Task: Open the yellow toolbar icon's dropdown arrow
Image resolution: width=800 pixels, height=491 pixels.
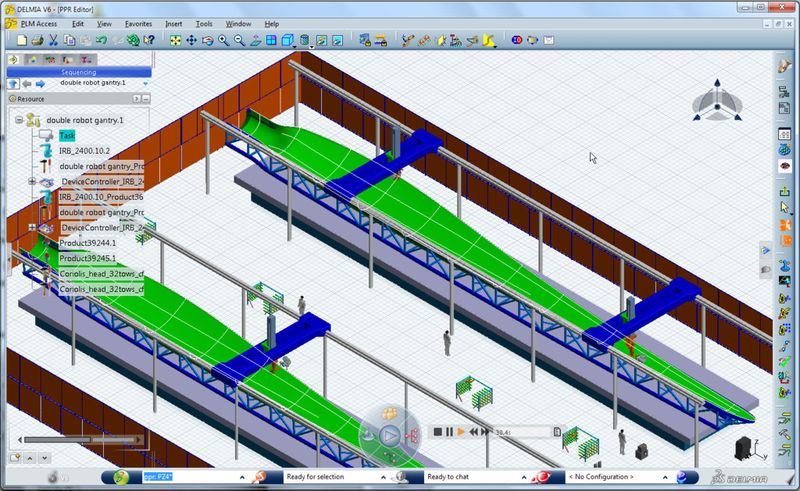Action: pos(495,47)
